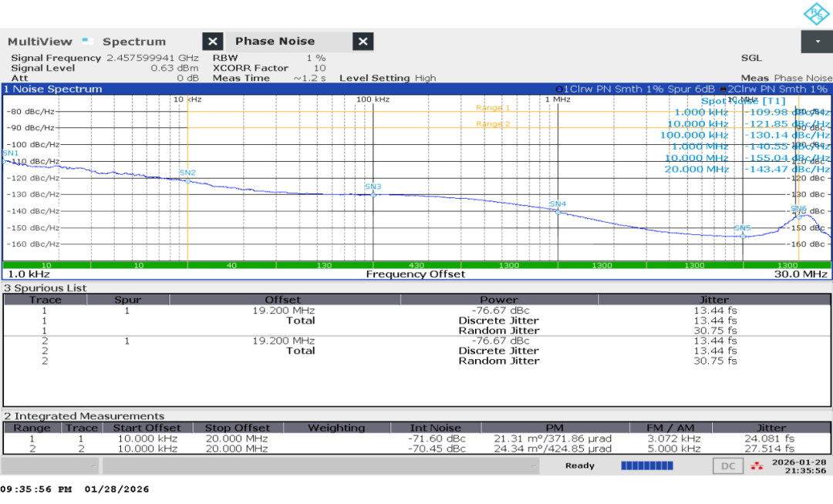Click the integrated jitter value 24.081 fs
Screen dimensions: 833x504
770,438
